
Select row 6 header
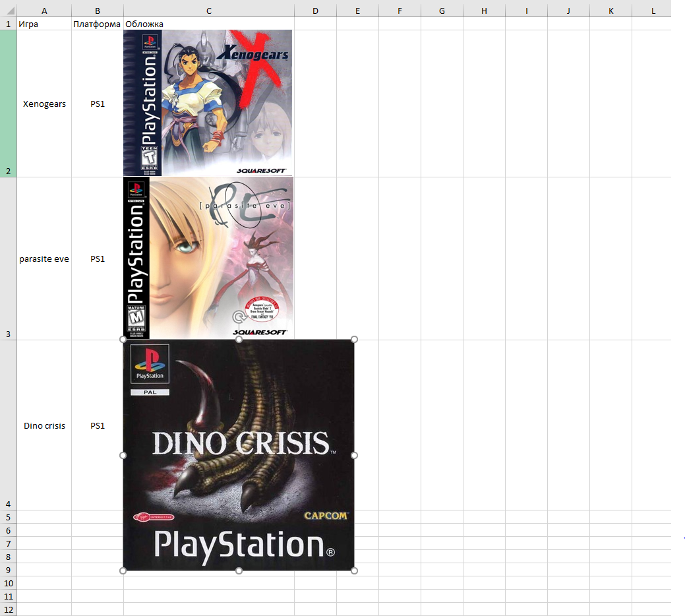9,530
